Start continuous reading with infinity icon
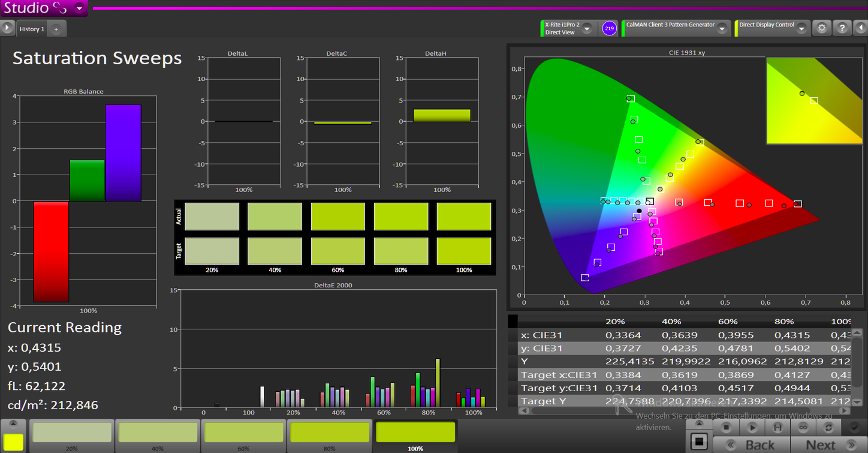Viewport: 868px width, 453px height. point(803,428)
